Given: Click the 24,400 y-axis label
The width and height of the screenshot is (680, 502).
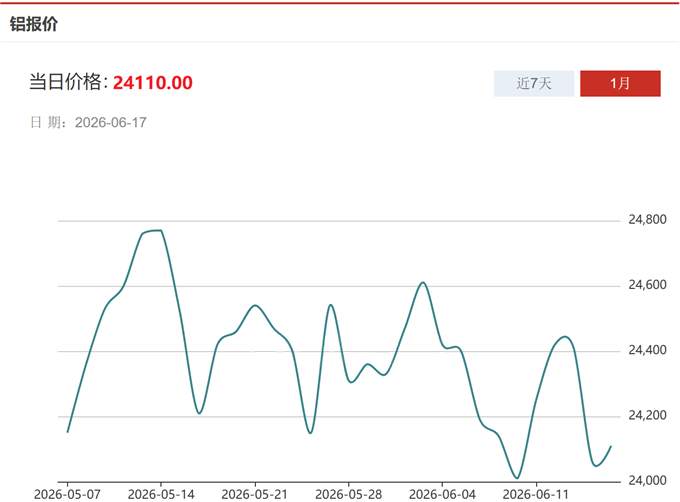Looking at the screenshot, I should [x=647, y=350].
